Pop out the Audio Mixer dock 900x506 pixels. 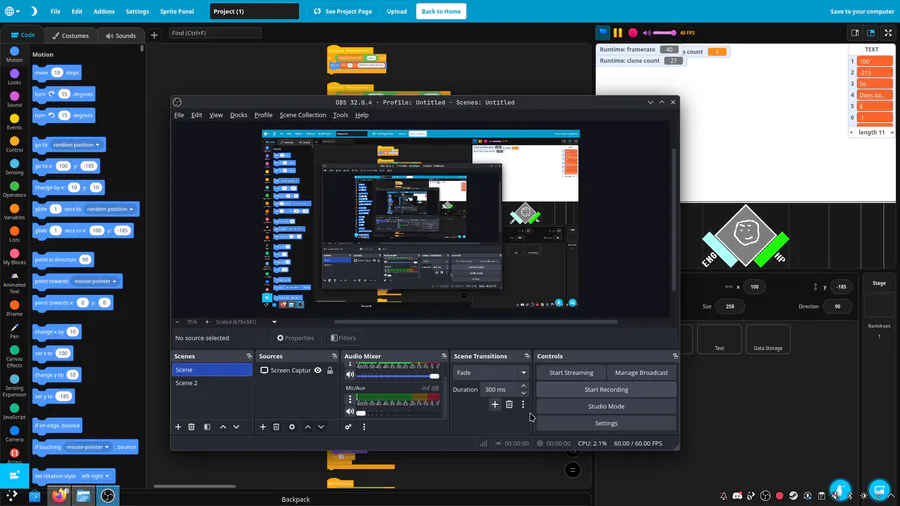click(444, 356)
